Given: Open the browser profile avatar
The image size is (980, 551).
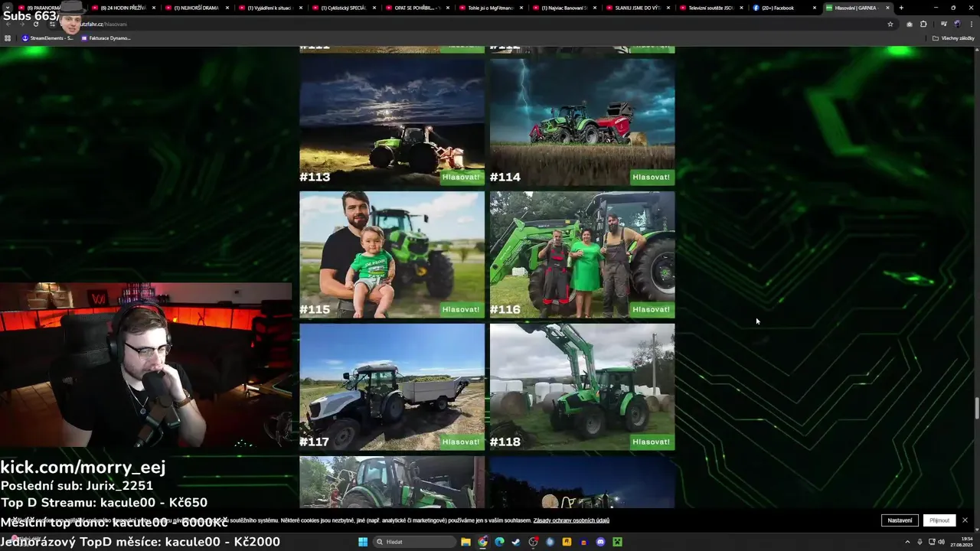Looking at the screenshot, I should point(957,24).
